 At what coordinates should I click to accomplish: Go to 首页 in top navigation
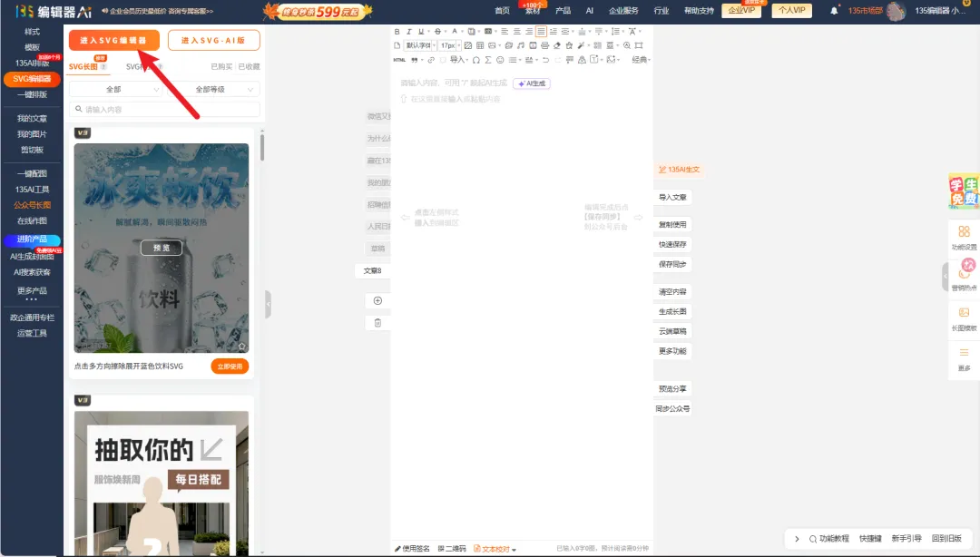pyautogui.click(x=502, y=11)
